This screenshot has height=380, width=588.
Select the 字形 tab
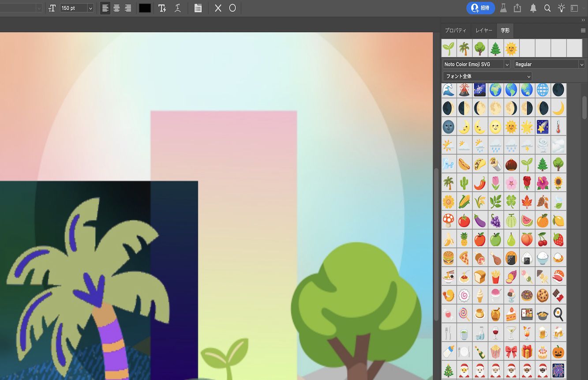pos(505,30)
